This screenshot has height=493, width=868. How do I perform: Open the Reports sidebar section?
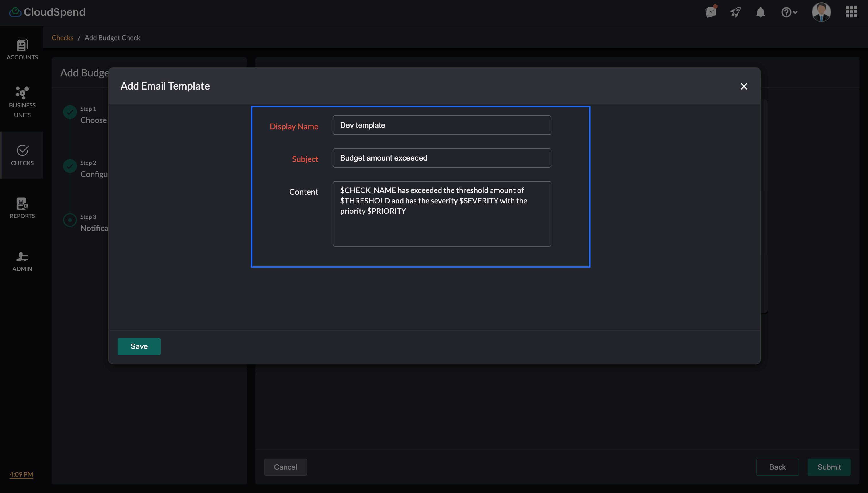coord(22,208)
